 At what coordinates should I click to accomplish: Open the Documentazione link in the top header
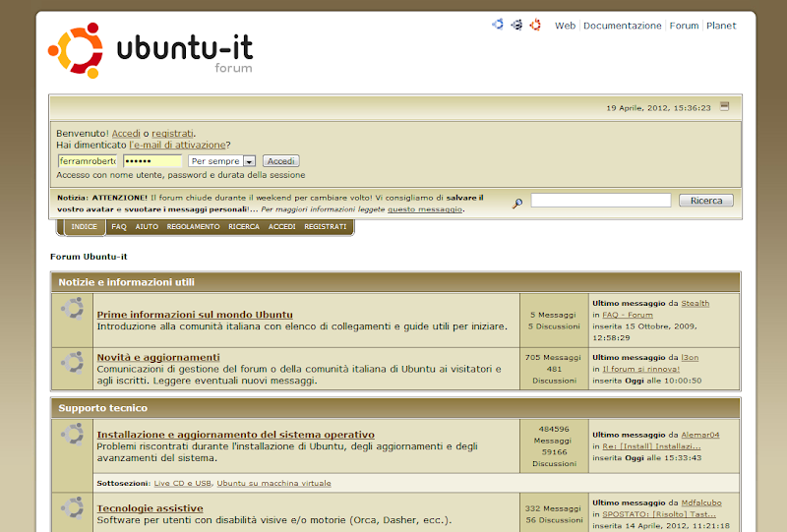click(623, 26)
